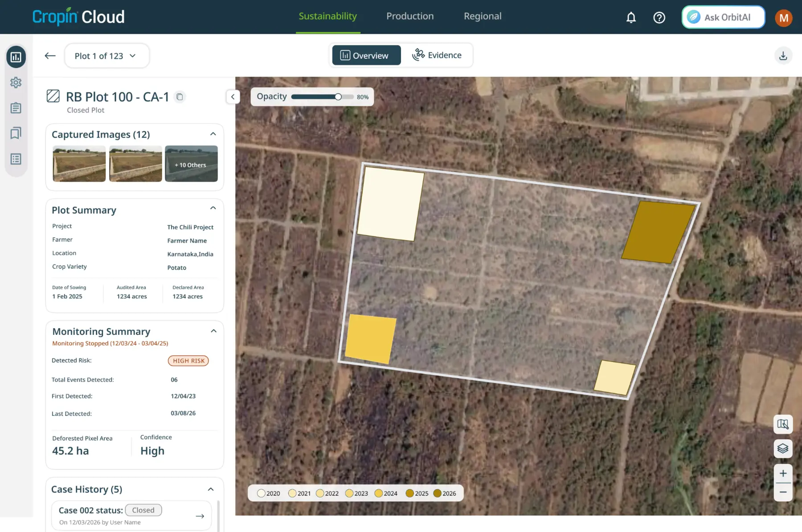This screenshot has height=532, width=802.
Task: Click The Chili Project value
Action: click(x=190, y=227)
